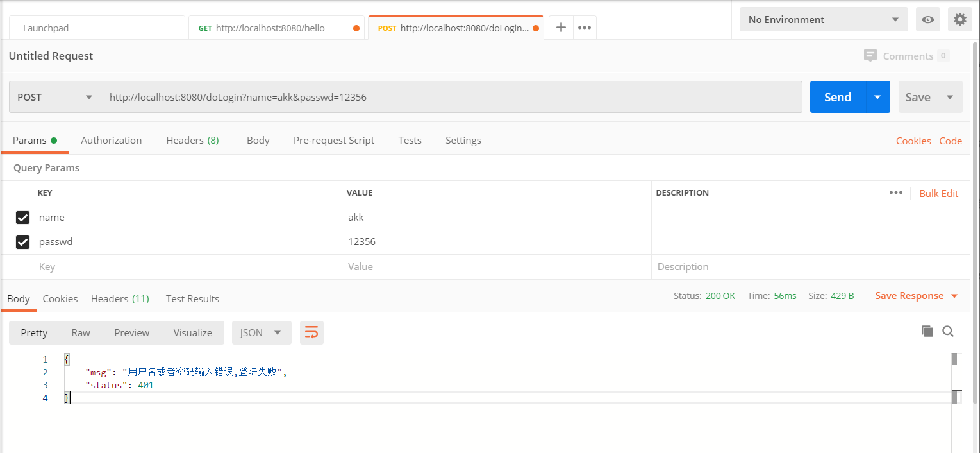Open the response Cookies tab
The height and width of the screenshot is (453, 980).
point(60,298)
